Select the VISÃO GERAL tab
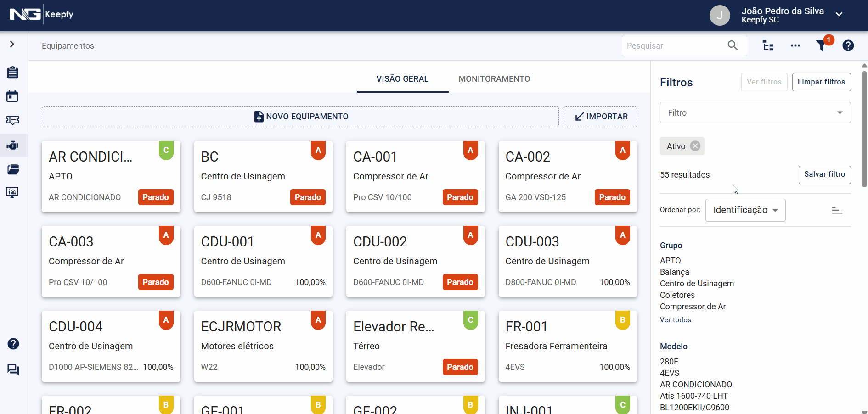This screenshot has width=868, height=414. pyautogui.click(x=402, y=79)
